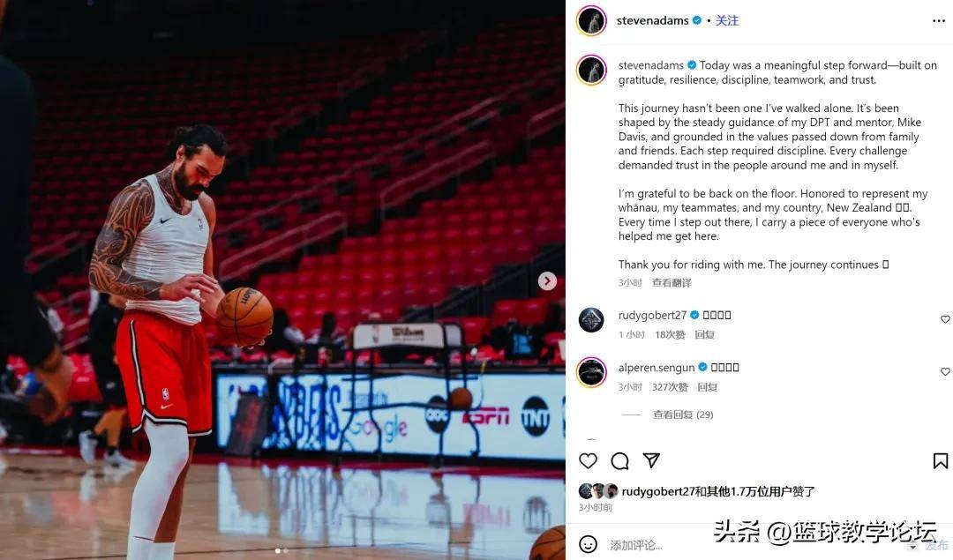Image resolution: width=953 pixels, height=560 pixels.
Task: Open stevenadams header profile avatar
Action: click(x=591, y=20)
